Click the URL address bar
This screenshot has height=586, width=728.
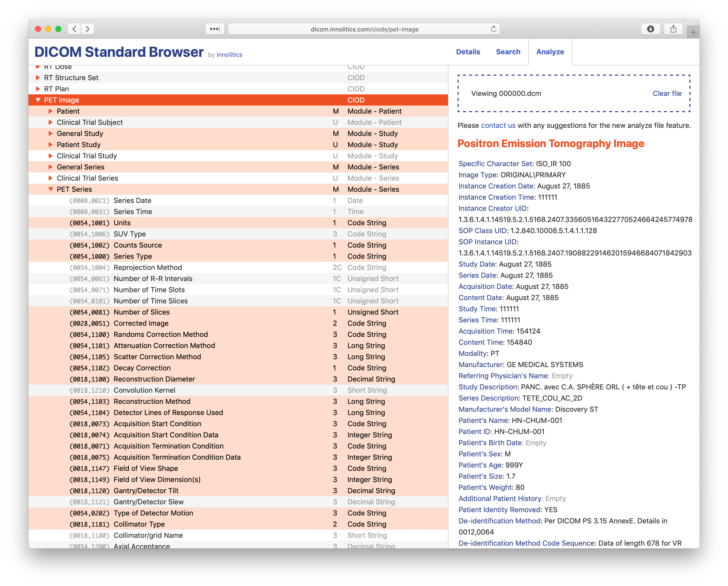[364, 29]
